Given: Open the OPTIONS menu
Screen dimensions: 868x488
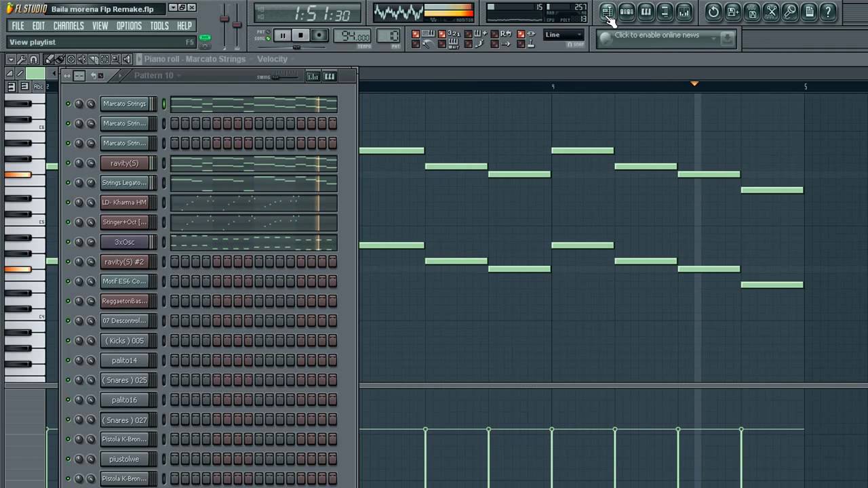Looking at the screenshot, I should 129,26.
